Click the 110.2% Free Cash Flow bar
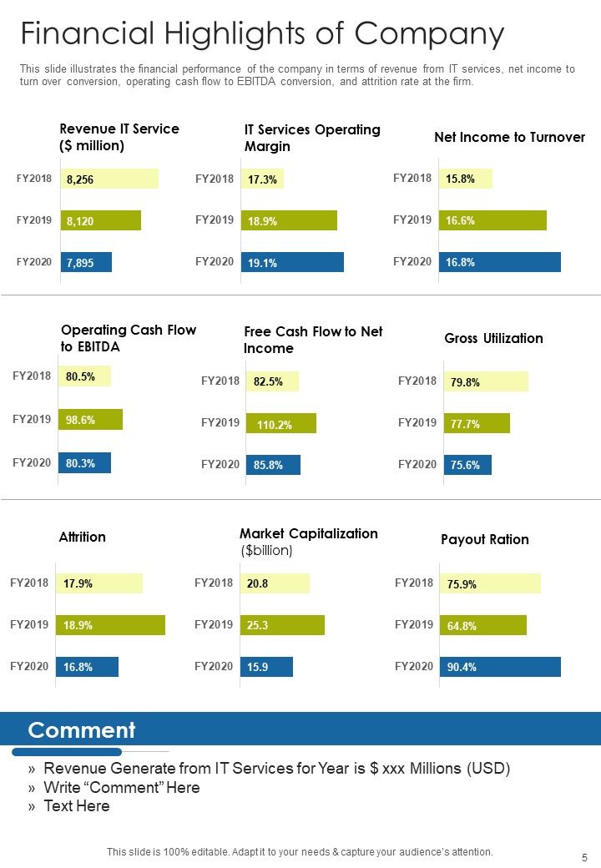601x868 pixels. tap(281, 423)
